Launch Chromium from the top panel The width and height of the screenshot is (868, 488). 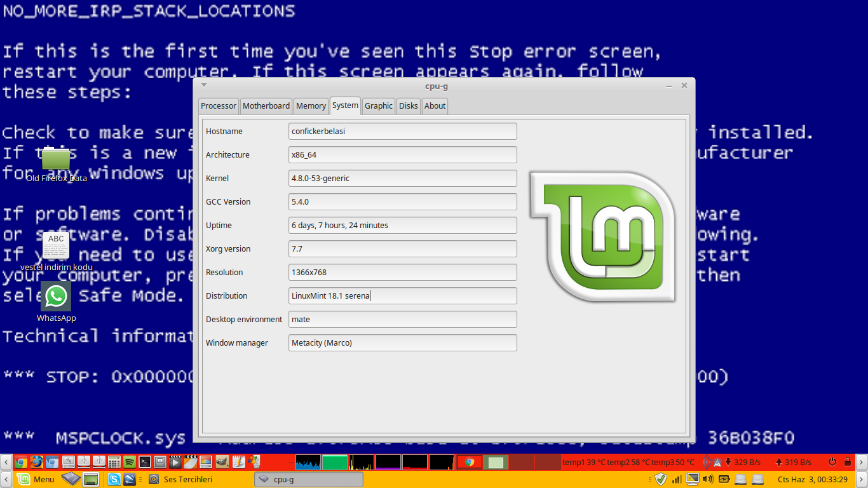point(52,462)
